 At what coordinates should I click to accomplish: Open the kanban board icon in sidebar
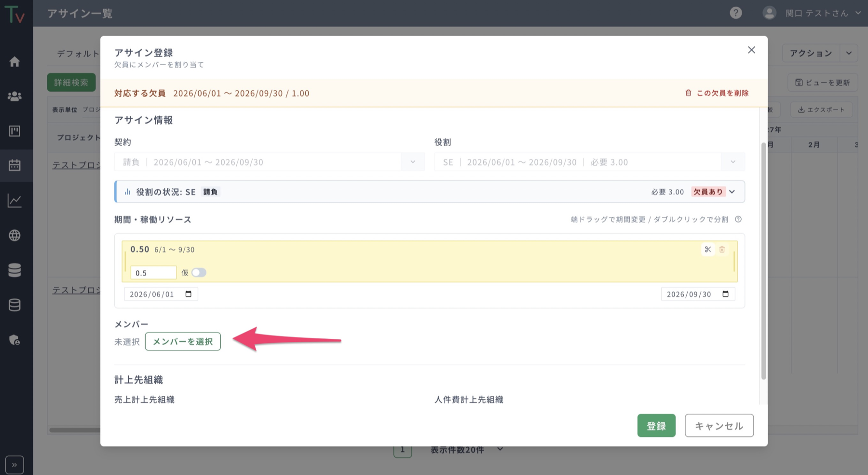pos(14,131)
